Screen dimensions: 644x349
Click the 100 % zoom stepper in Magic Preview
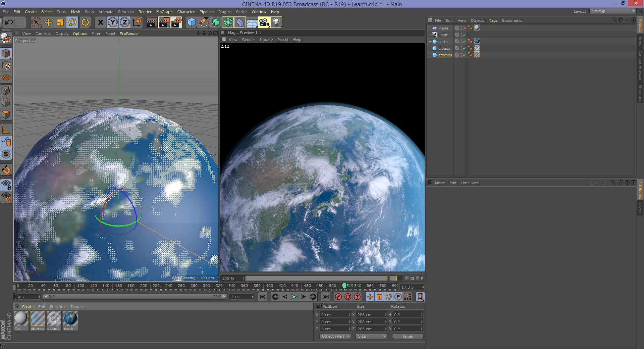click(244, 278)
